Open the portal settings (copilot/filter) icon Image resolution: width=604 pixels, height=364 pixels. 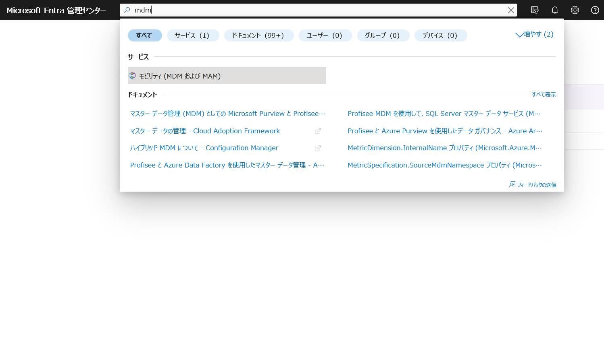click(535, 10)
